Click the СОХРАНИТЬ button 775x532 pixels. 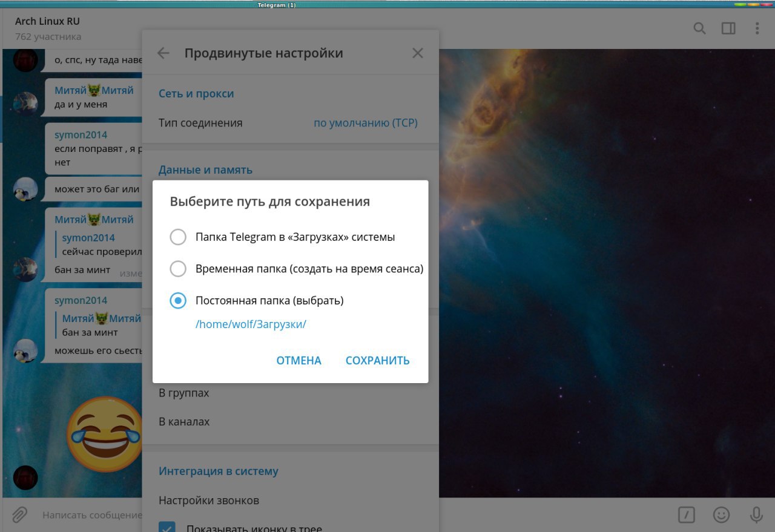click(377, 361)
